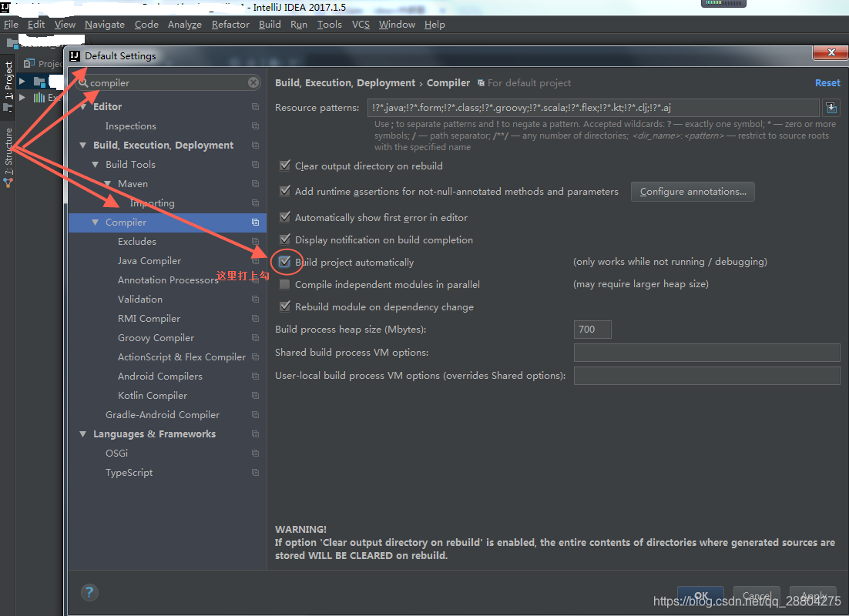Open the File menu

pos(11,25)
